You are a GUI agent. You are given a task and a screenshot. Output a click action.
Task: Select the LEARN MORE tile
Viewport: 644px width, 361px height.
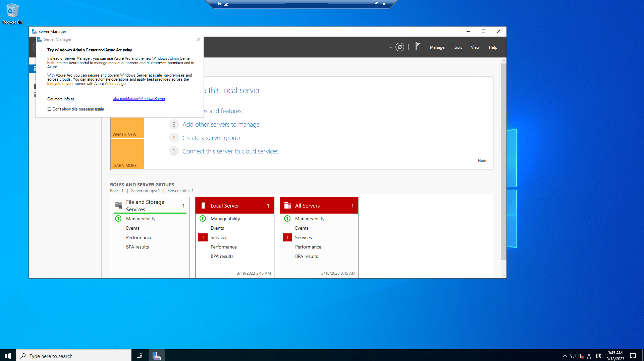127,154
